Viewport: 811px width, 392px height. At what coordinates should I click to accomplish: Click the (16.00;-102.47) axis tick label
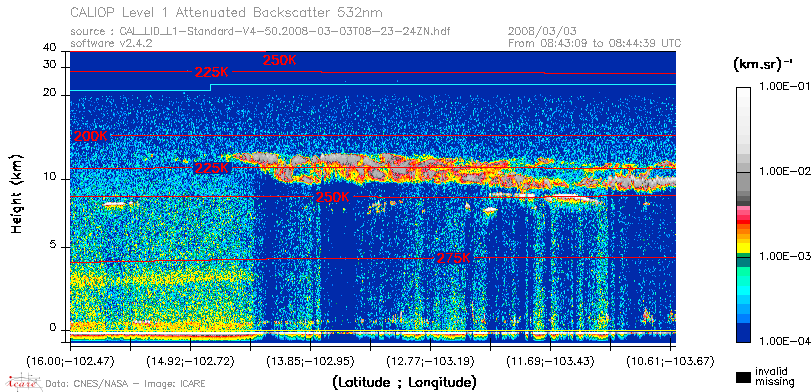(70, 360)
